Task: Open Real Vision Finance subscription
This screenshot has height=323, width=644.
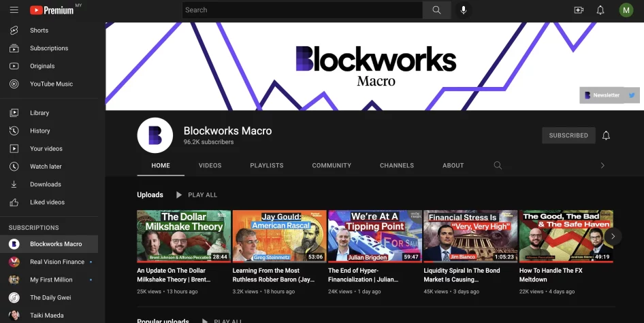Action: click(x=57, y=262)
